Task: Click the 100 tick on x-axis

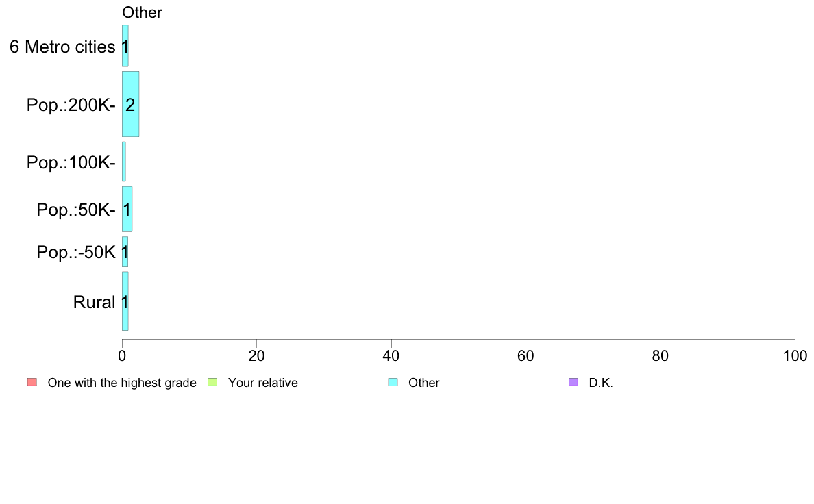Action: (x=795, y=355)
